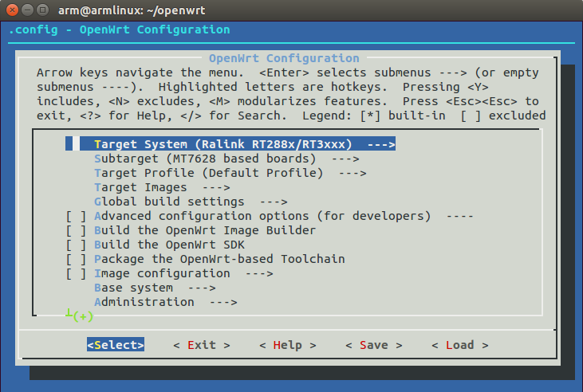The width and height of the screenshot is (583, 392).
Task: Click the ---- marker after Advanced configuration options
Action: 460,216
